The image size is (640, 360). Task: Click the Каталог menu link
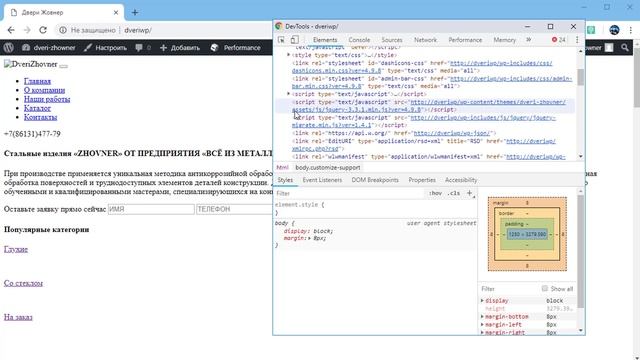[x=37, y=108]
